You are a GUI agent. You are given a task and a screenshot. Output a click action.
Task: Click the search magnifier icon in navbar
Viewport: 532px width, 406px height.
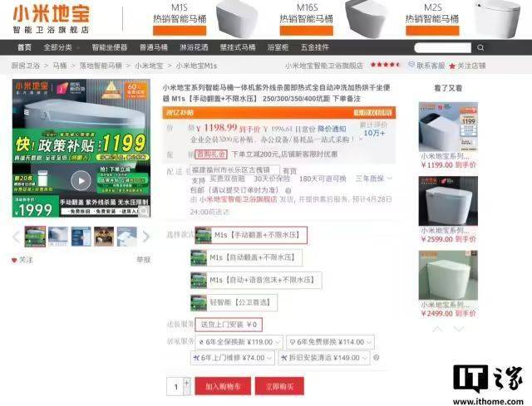point(480,47)
